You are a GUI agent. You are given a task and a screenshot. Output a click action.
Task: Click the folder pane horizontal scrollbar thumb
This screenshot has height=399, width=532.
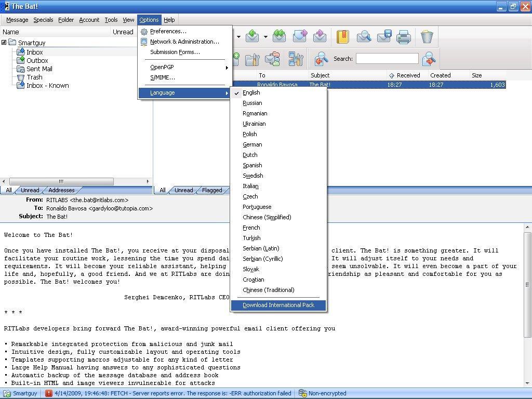point(61,181)
